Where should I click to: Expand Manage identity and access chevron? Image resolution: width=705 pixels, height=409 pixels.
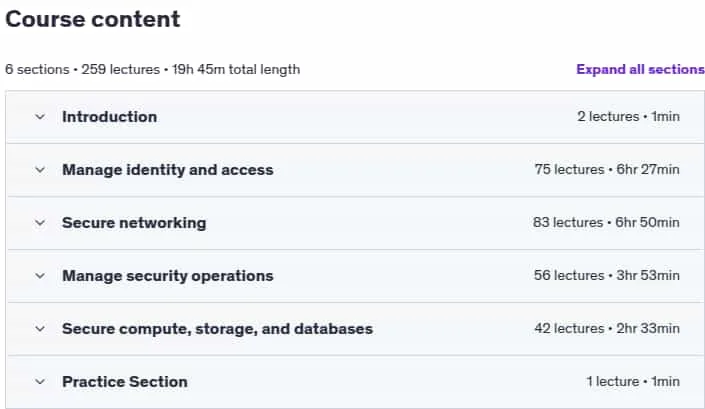point(40,170)
